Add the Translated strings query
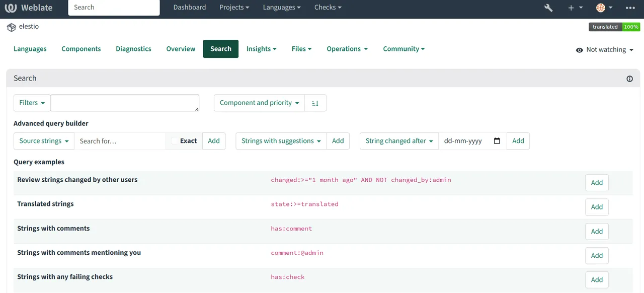 point(597,207)
